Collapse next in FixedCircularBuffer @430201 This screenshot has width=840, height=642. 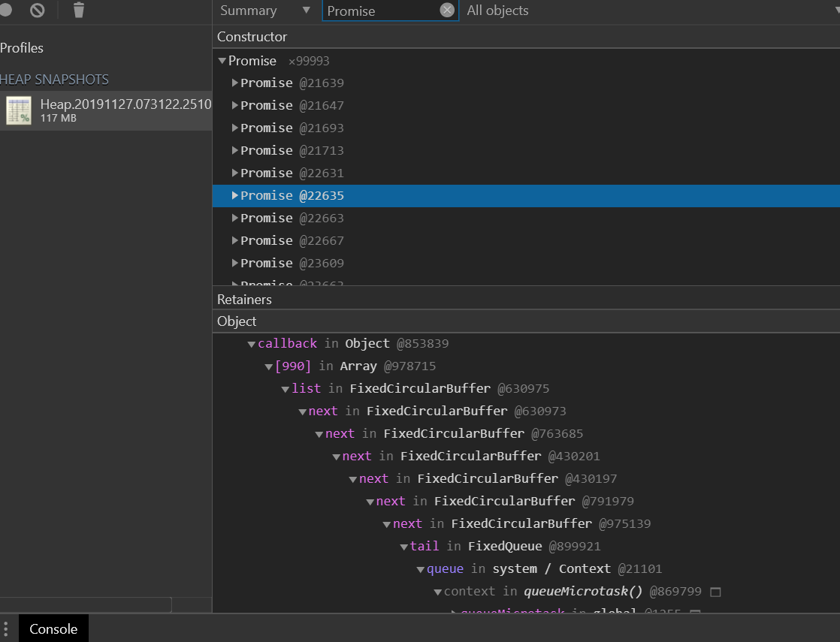336,457
